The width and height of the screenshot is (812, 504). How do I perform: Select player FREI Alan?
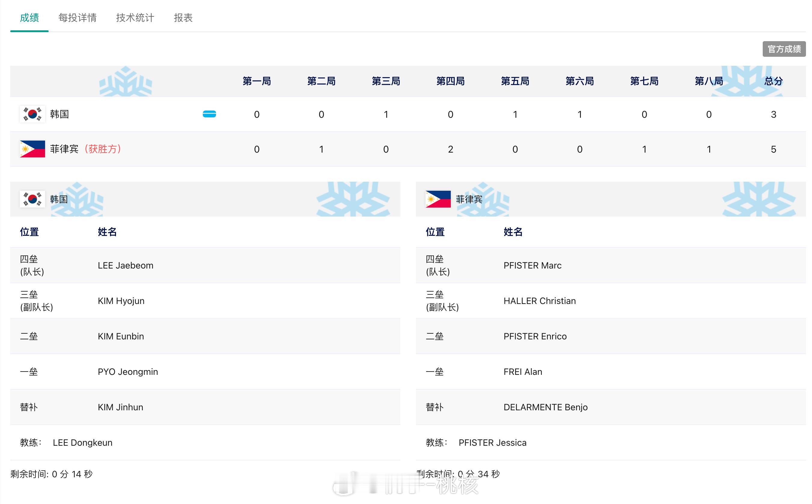[x=523, y=372]
